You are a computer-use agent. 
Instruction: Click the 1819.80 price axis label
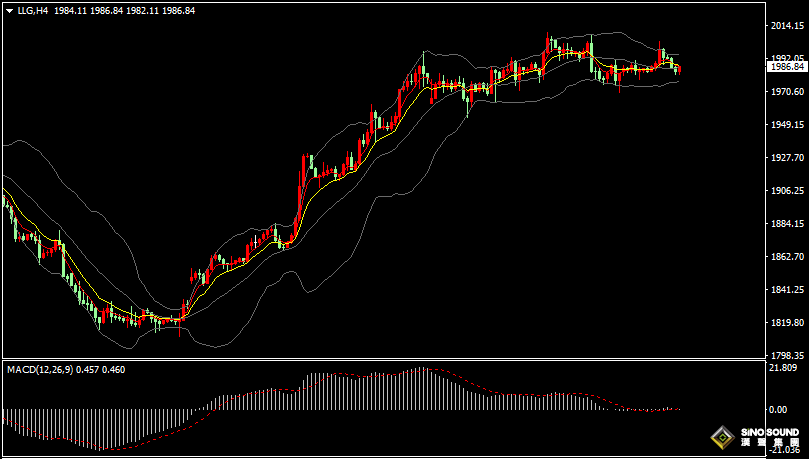[x=786, y=323]
